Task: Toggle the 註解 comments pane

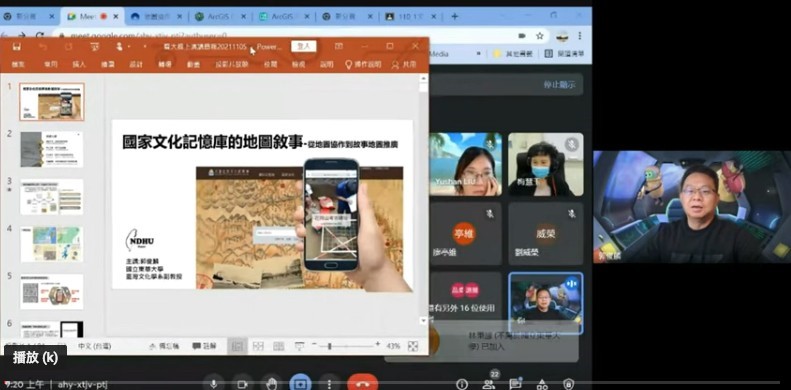Action: point(204,346)
